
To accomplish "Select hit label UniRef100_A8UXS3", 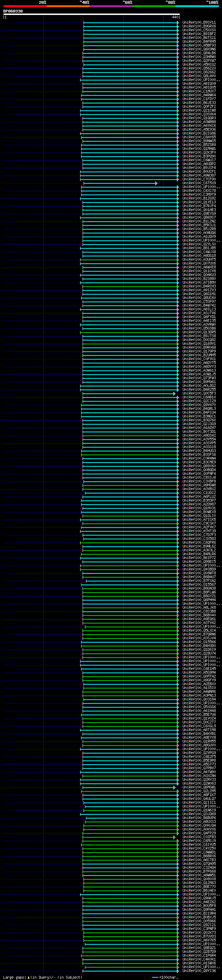I will [199, 822].
